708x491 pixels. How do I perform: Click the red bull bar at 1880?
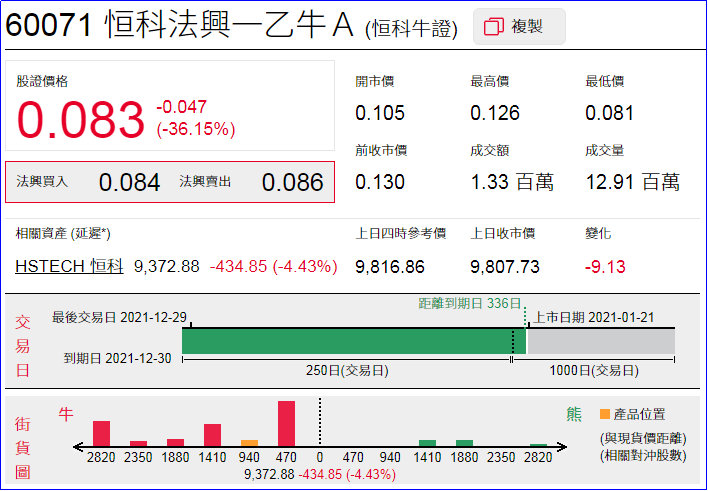pos(175,443)
